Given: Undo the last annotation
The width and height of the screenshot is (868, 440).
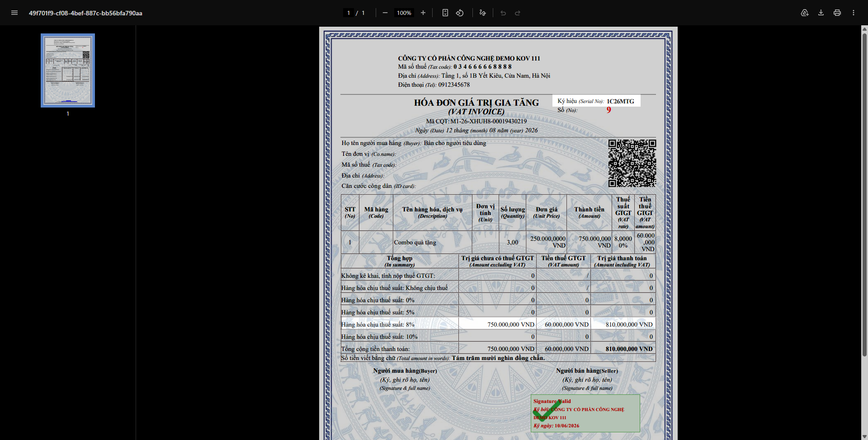Looking at the screenshot, I should tap(503, 13).
